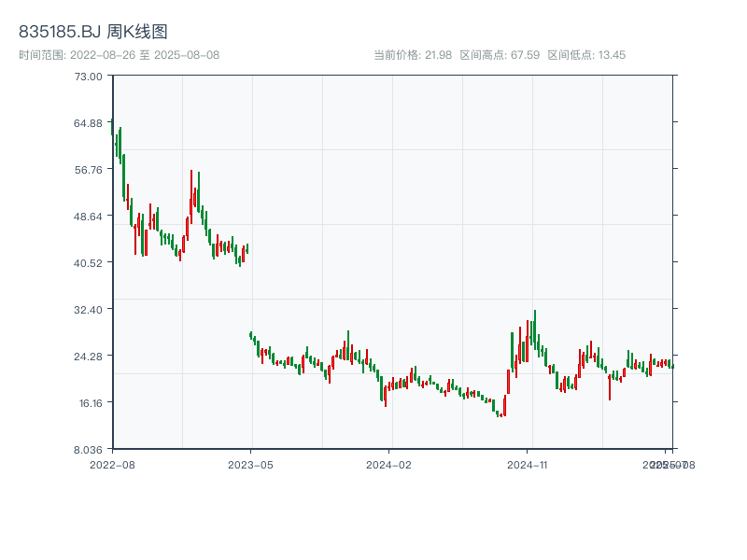Image resolution: width=747 pixels, height=560 pixels.
Task: Click the 2023-05 x-axis date label
Action: [x=251, y=464]
